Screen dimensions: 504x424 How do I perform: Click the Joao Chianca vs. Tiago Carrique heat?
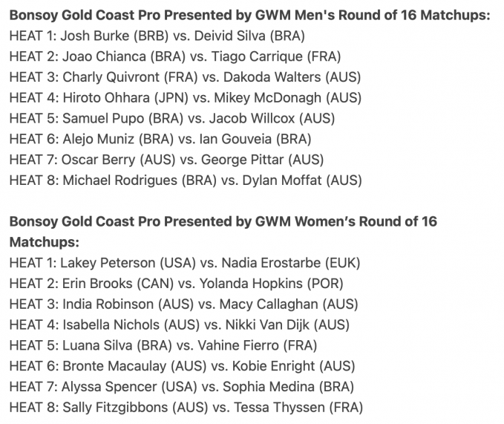(175, 56)
